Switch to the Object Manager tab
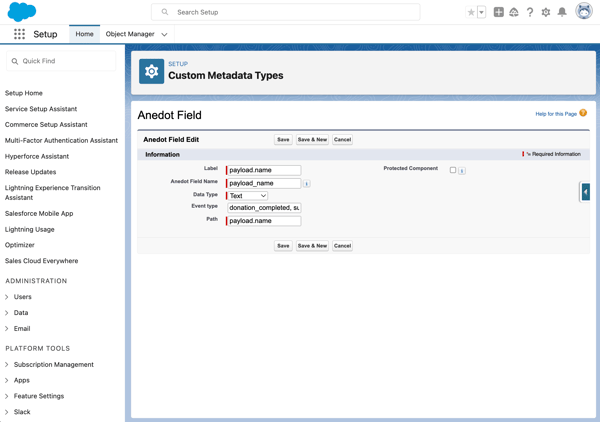This screenshot has width=600, height=422. [x=130, y=34]
